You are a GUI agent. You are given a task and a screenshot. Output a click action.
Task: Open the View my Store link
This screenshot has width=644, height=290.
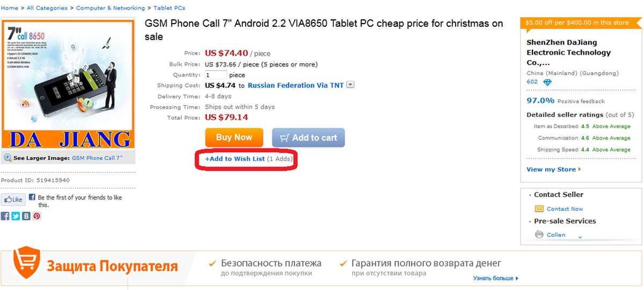pos(551,169)
